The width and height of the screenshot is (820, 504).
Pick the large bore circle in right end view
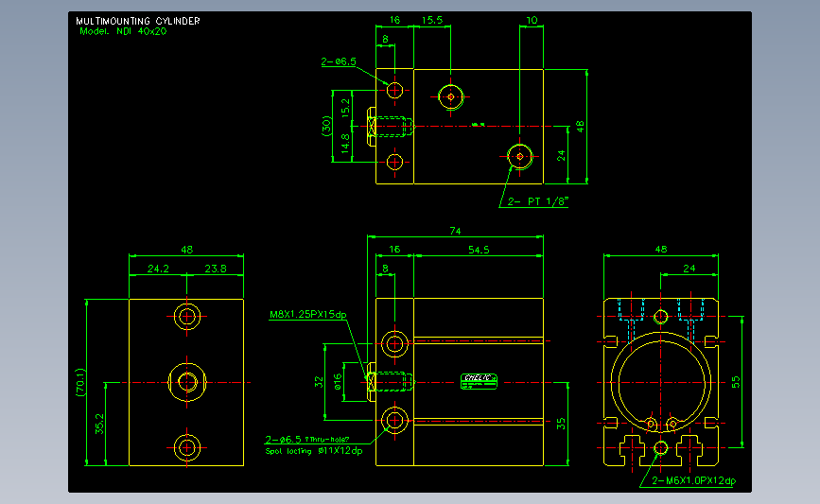pos(661,383)
